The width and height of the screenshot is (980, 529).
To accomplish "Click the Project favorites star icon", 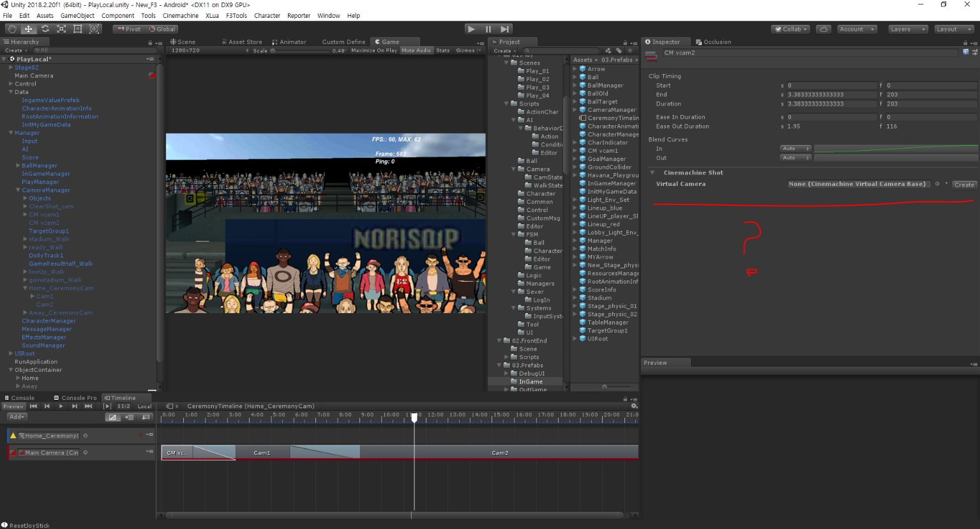I will coord(630,50).
